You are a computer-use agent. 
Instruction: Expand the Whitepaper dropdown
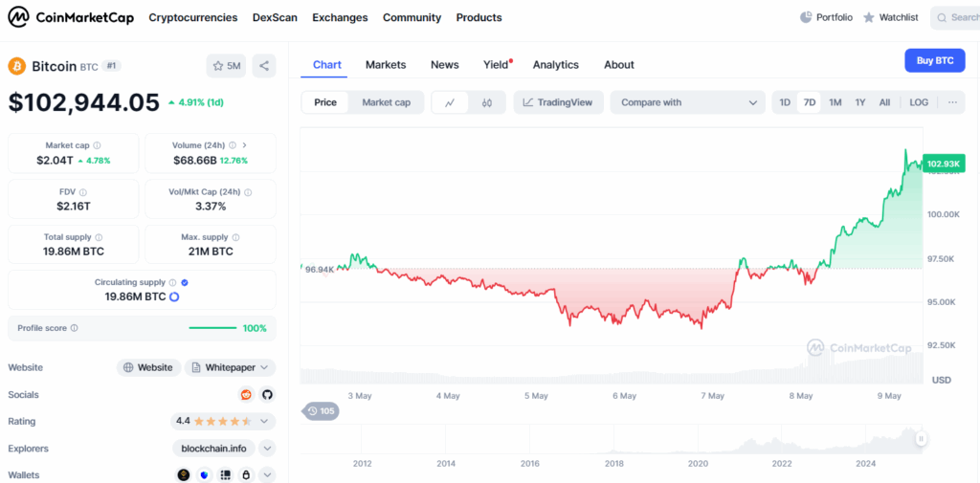click(x=230, y=367)
